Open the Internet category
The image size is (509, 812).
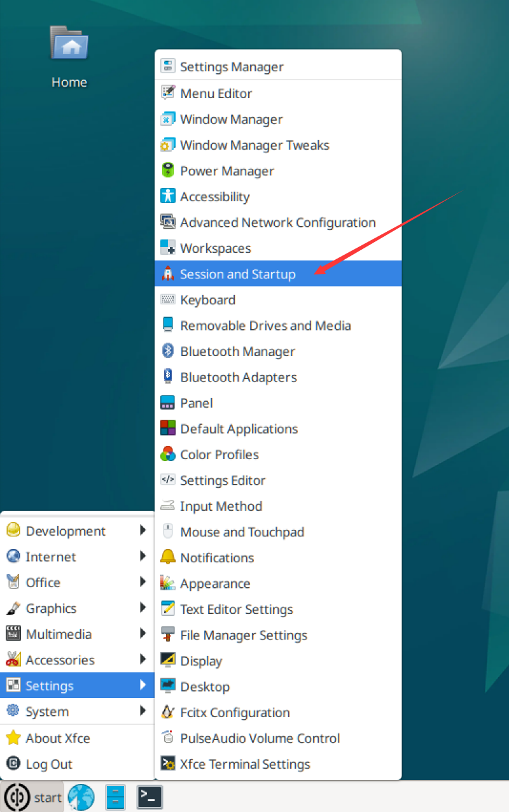(x=77, y=557)
